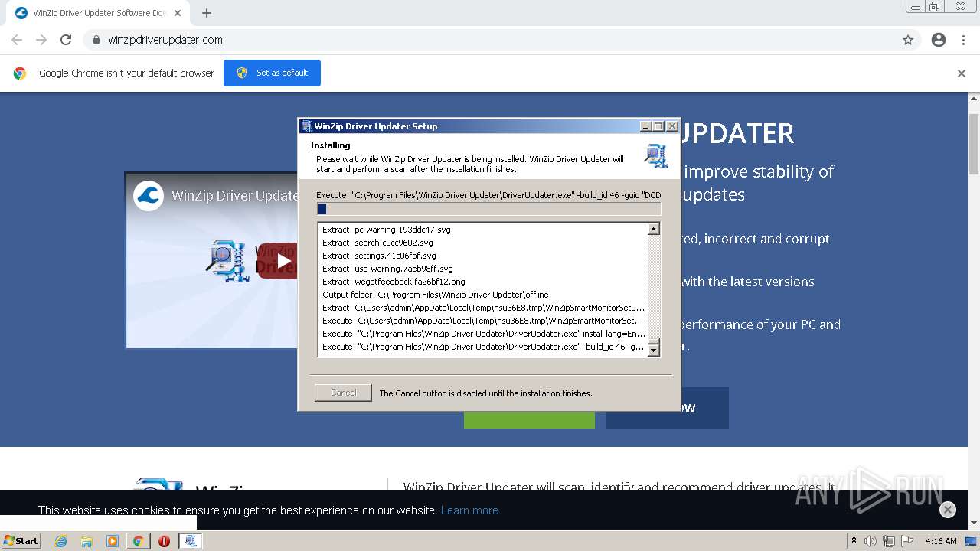Open the Learn more cookie link
Viewport: 980px width, 551px height.
point(470,510)
